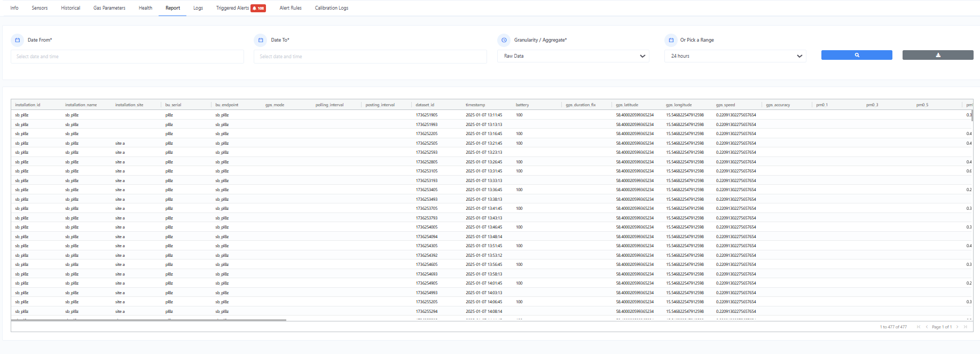Click the gray download button
Image resolution: width=980 pixels, height=354 pixels.
click(938, 55)
